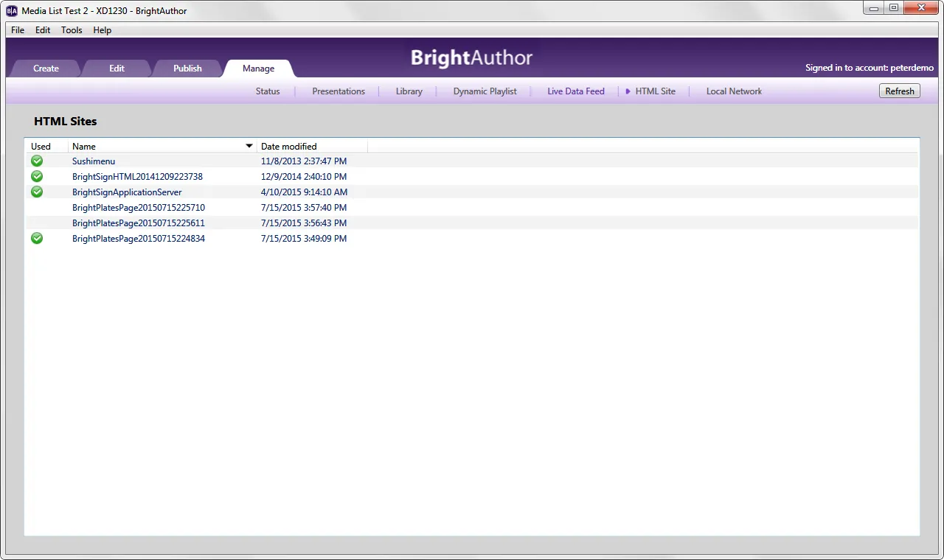
Task: Sort by the Date modified column header
Action: click(312, 146)
